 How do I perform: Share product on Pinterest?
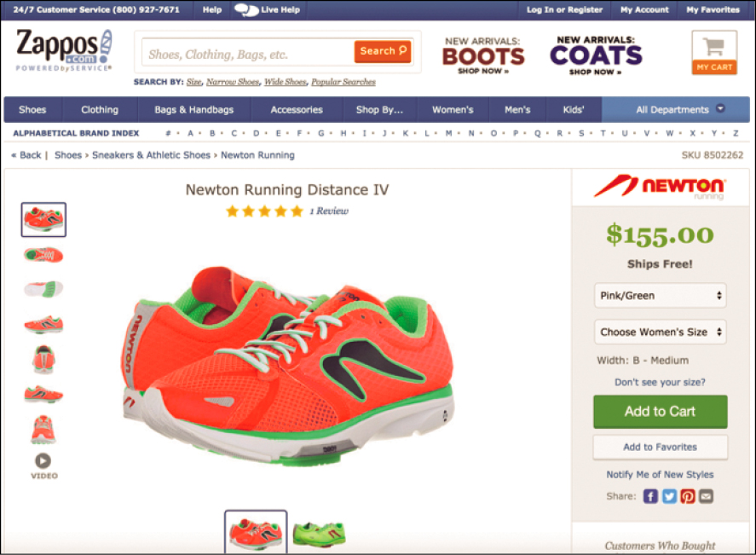[688, 496]
